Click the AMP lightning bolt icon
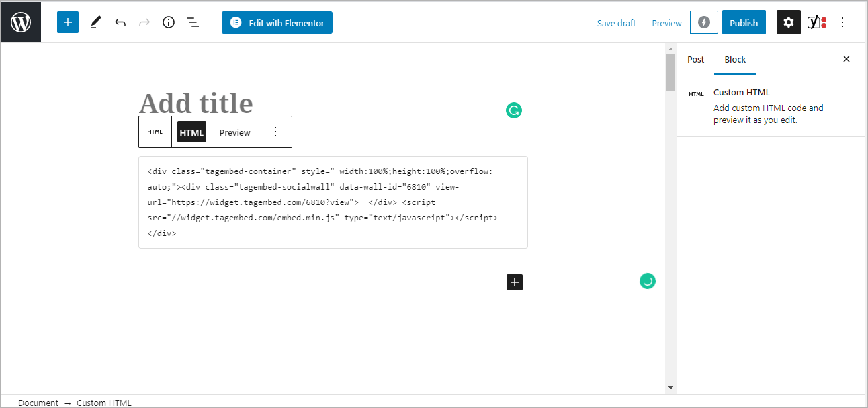Viewport: 868px width, 408px height. point(703,22)
